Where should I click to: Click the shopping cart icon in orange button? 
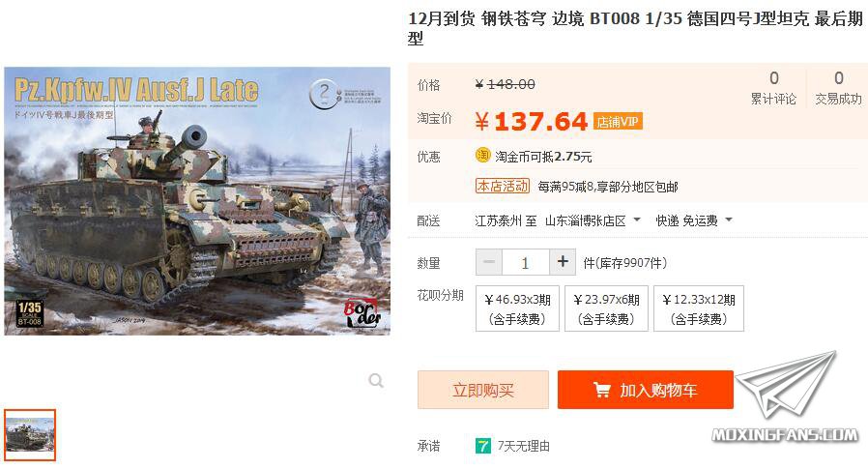point(602,390)
